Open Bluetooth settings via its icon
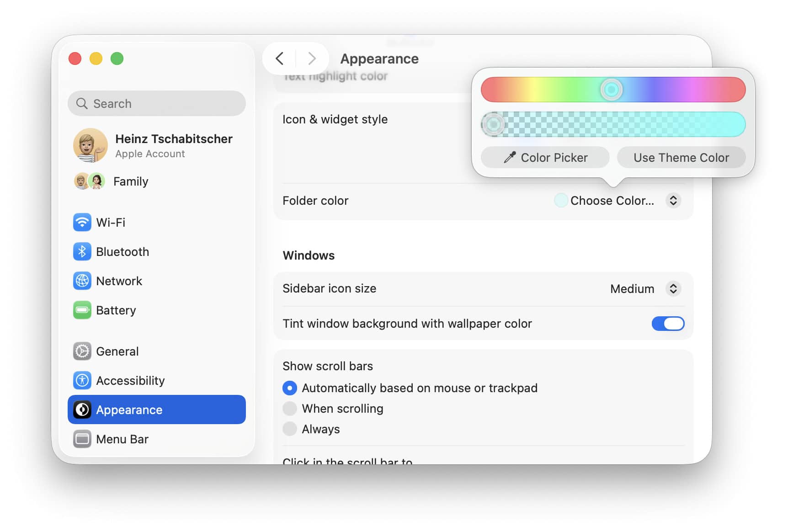The image size is (788, 532). pos(82,252)
